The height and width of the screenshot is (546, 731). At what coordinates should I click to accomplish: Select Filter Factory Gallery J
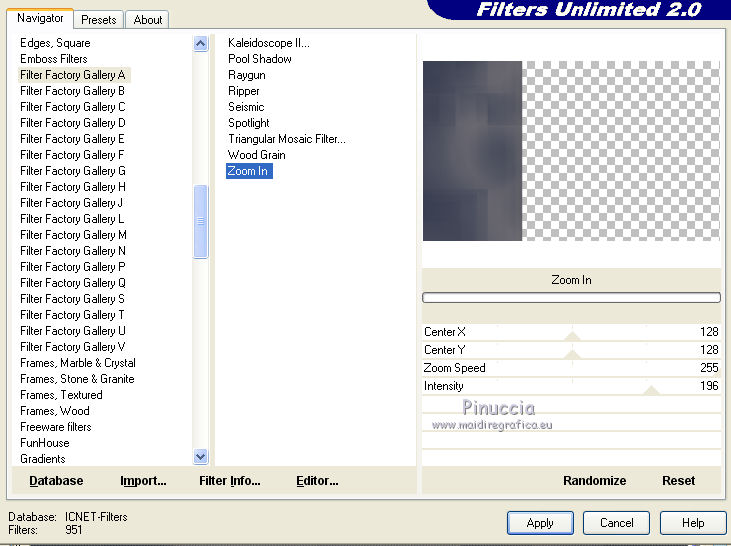tap(71, 203)
